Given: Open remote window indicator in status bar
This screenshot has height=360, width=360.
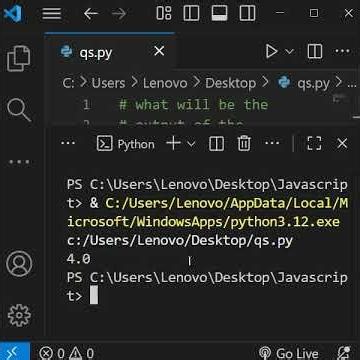Looking at the screenshot, I should 15,351.
